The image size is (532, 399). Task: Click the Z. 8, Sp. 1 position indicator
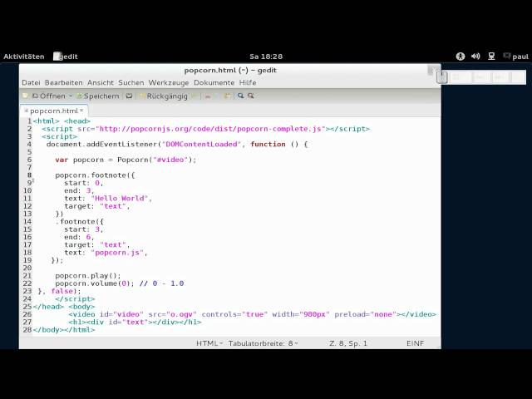point(348,343)
